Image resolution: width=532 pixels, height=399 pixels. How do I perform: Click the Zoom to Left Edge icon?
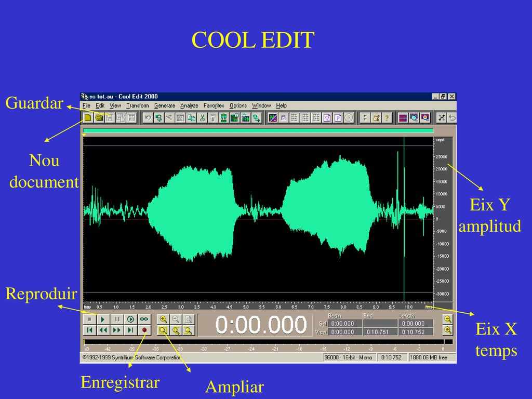tap(176, 330)
